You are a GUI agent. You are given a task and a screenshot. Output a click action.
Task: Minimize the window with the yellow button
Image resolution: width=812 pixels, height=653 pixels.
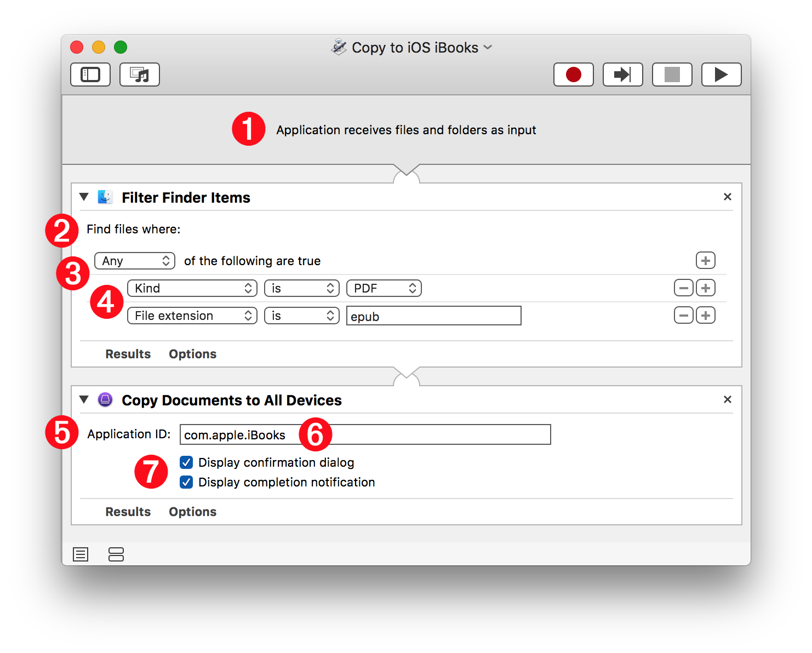(x=99, y=47)
